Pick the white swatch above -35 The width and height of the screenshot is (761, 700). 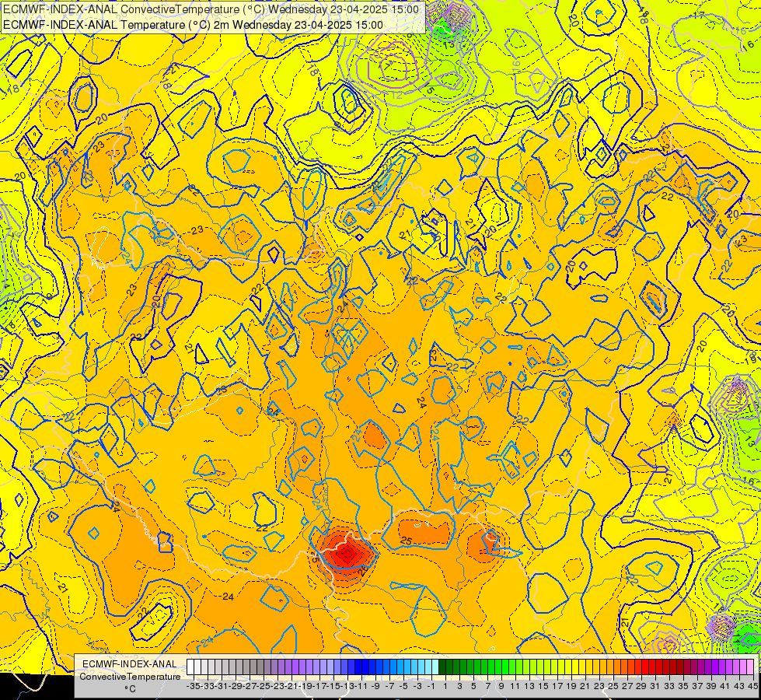190,667
